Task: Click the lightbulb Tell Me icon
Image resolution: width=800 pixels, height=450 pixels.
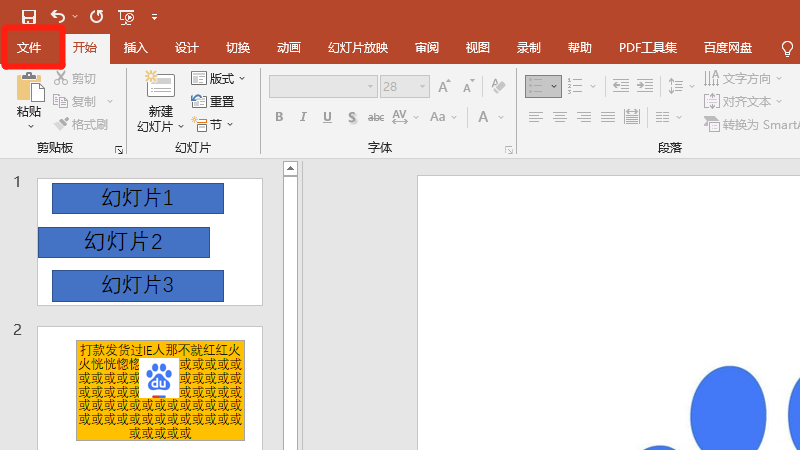Action: coord(788,48)
